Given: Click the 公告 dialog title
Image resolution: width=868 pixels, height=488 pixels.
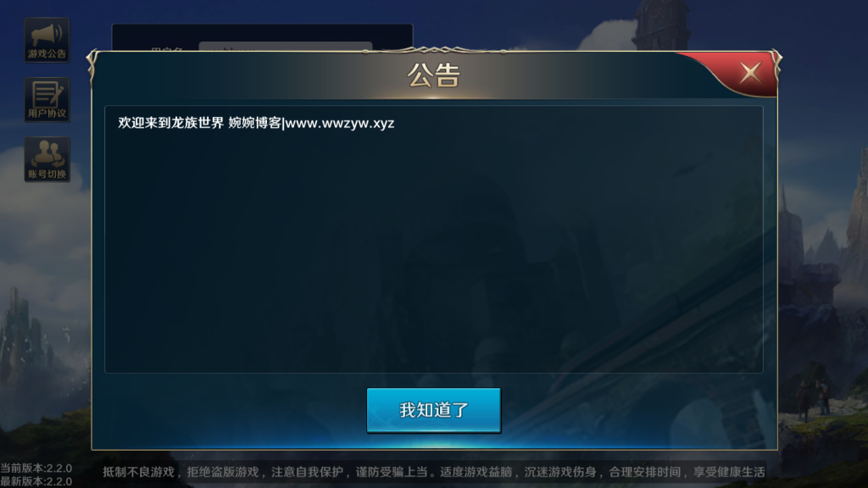Looking at the screenshot, I should tap(434, 75).
